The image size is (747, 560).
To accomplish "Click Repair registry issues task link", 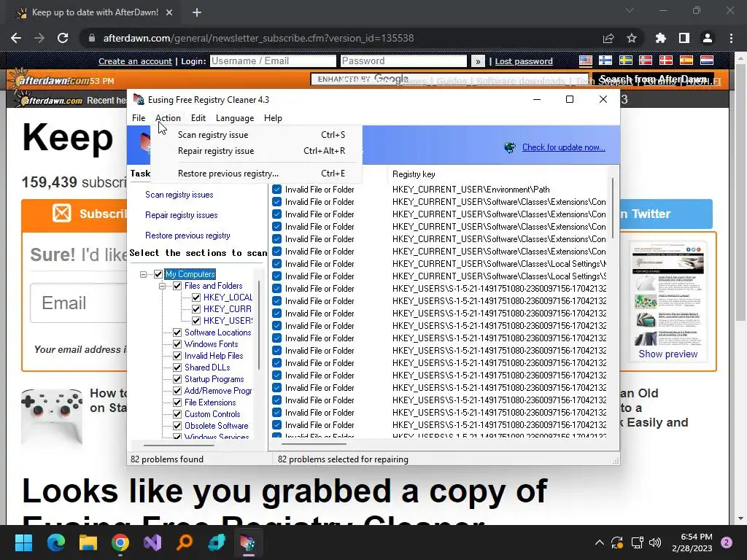I will click(x=182, y=215).
